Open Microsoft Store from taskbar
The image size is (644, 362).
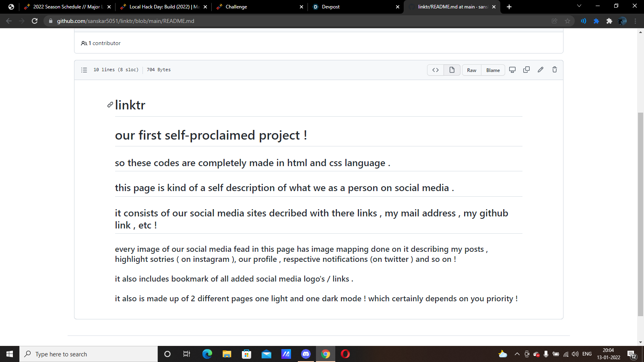point(247,354)
